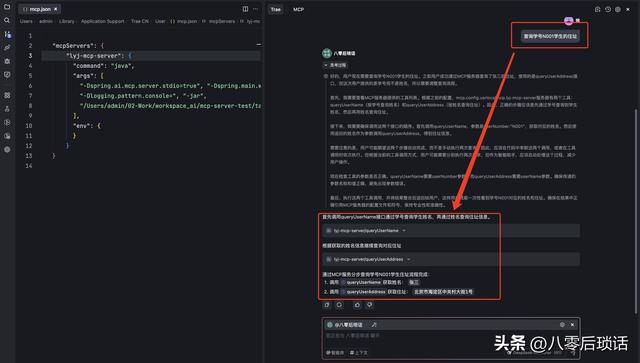Open agent settings icon in input header
Screen dimensions: 640x363
[562, 324]
